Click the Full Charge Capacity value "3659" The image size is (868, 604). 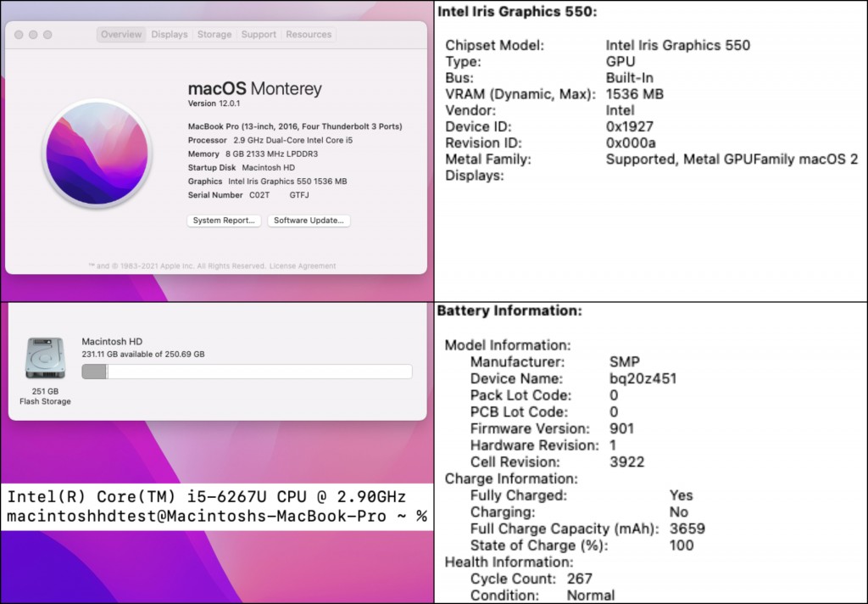[687, 528]
